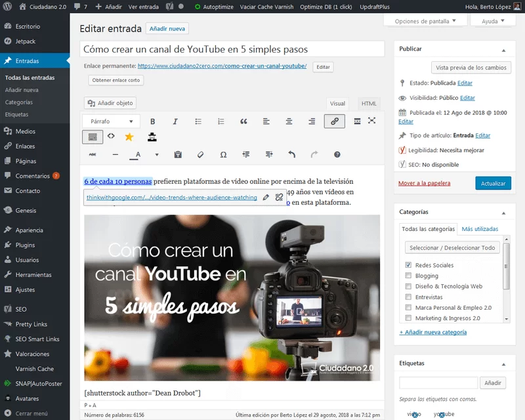Click the Actualizar button

(493, 183)
